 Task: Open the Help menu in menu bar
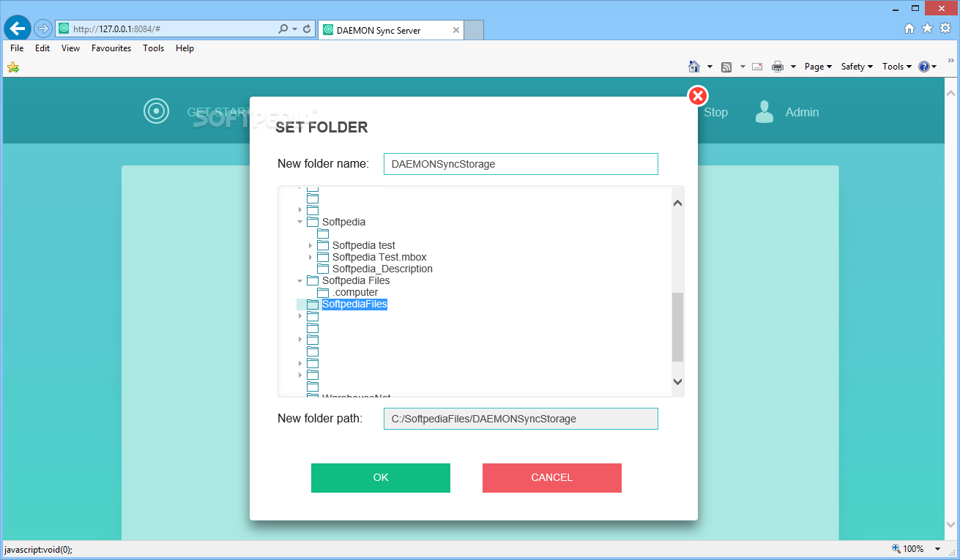pyautogui.click(x=185, y=48)
